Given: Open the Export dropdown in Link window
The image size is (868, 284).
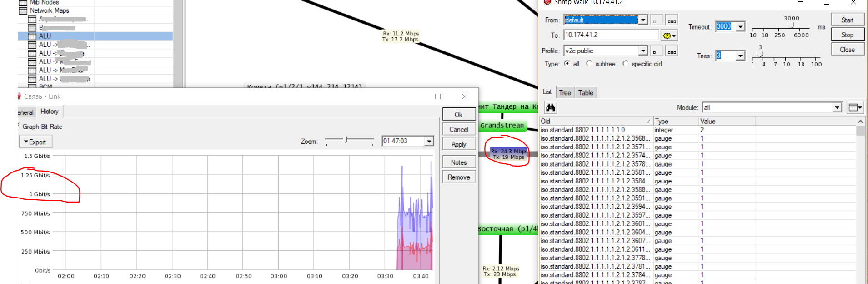Looking at the screenshot, I should 35,142.
